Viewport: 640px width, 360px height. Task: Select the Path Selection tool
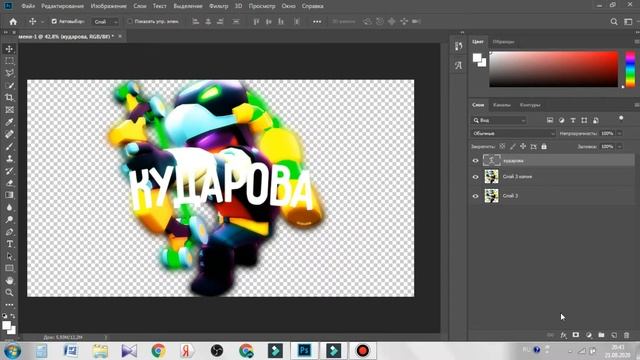pyautogui.click(x=9, y=256)
